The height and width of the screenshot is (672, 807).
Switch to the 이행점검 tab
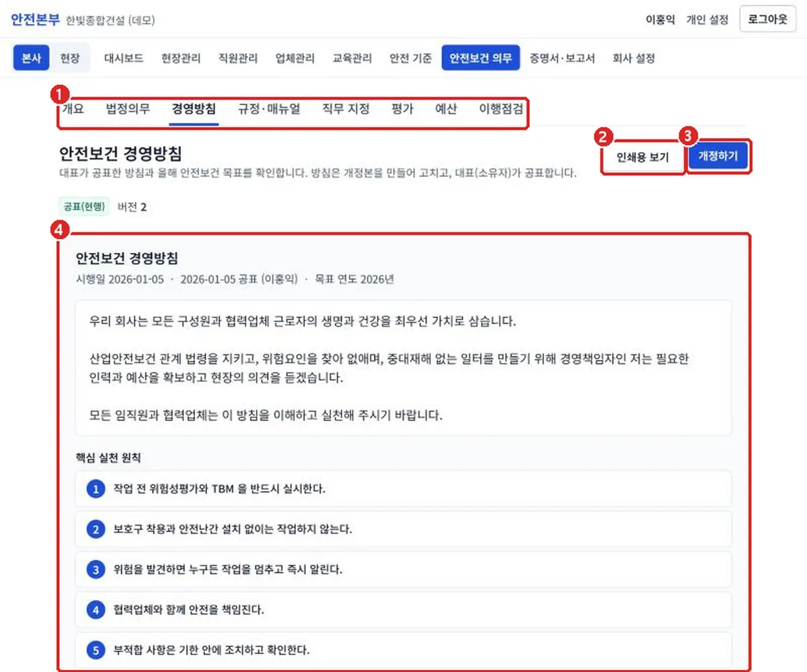(500, 109)
